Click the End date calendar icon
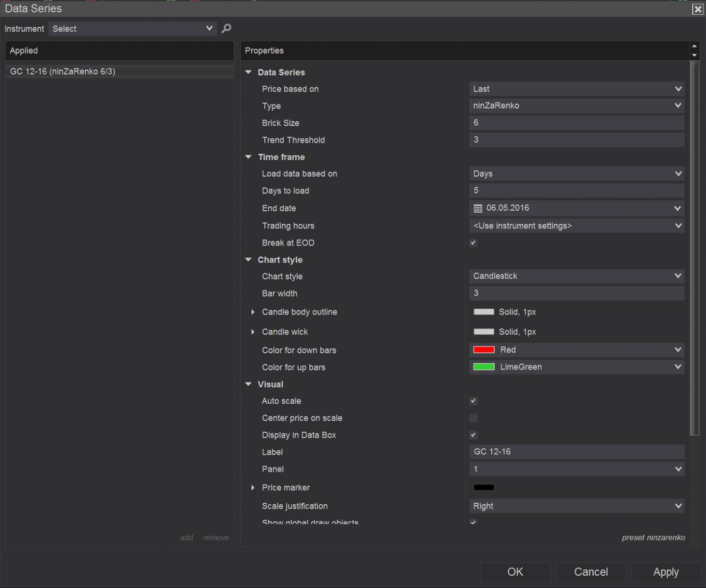This screenshot has width=706, height=588. (x=478, y=208)
